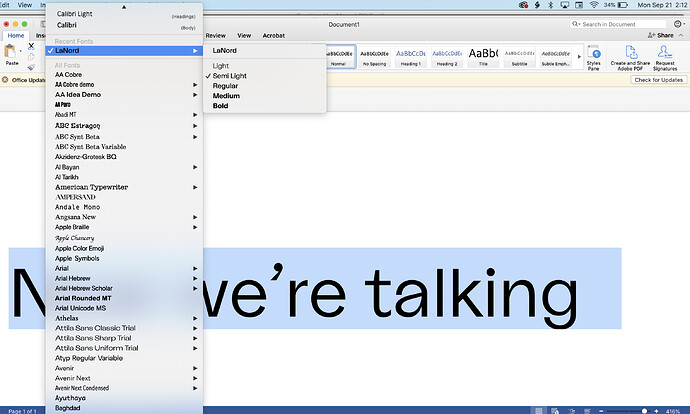Expand the styles gallery arrow

pos(579,57)
